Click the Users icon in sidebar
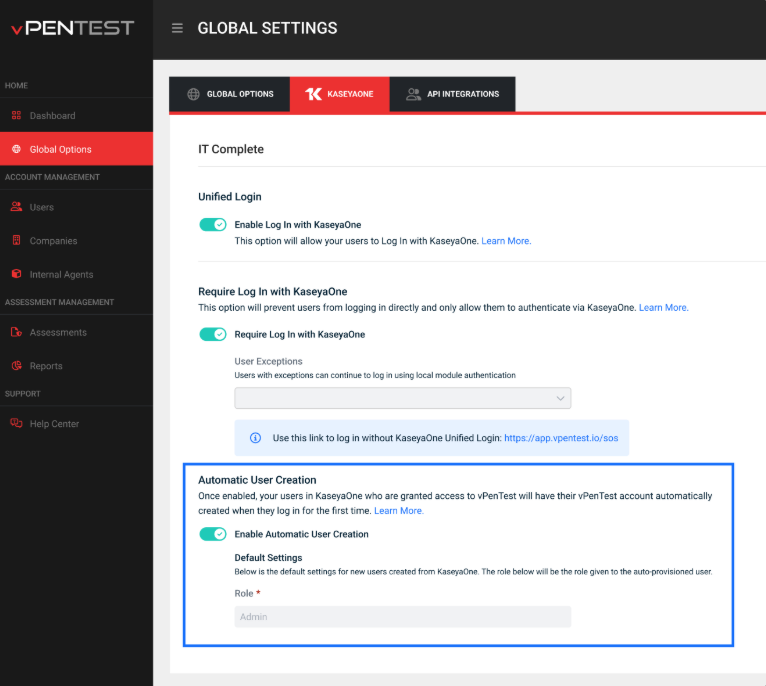The width and height of the screenshot is (766, 686). 16,207
